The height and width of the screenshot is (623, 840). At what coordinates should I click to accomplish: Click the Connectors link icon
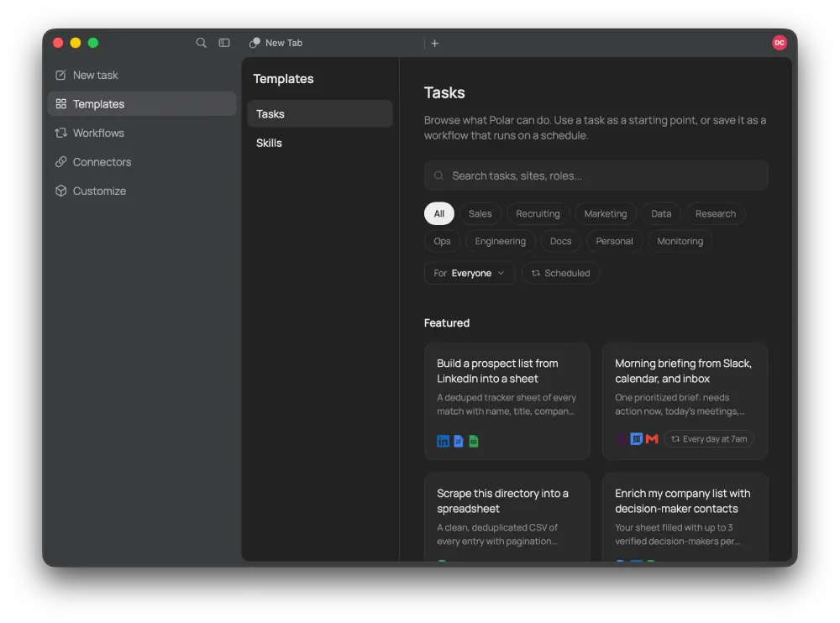pyautogui.click(x=61, y=162)
